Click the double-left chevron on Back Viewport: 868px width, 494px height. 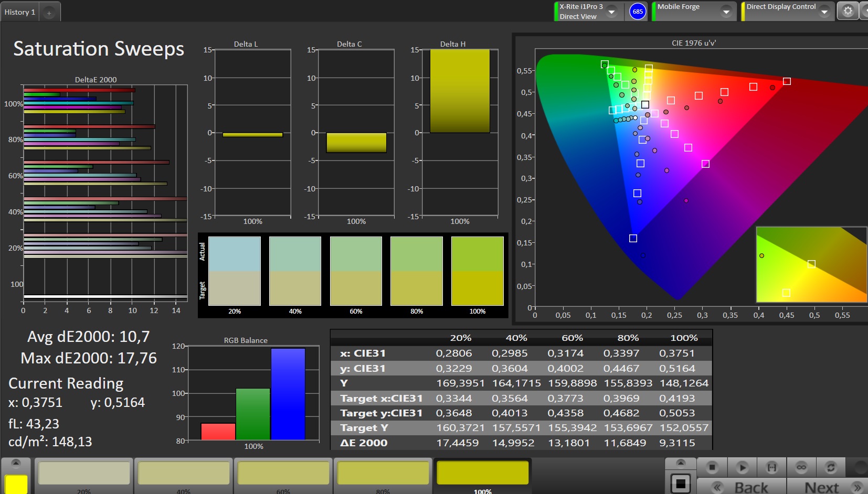tap(717, 488)
